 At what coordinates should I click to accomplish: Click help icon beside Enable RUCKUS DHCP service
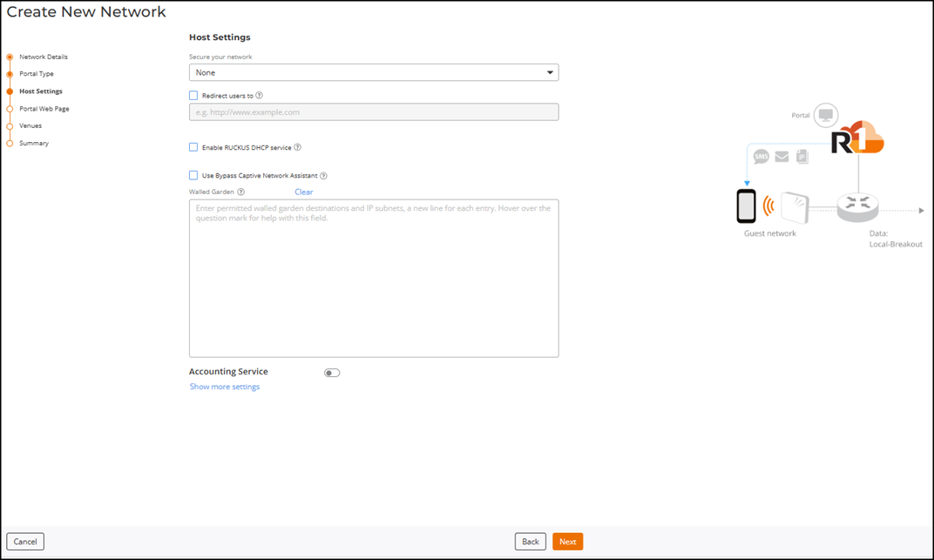point(298,147)
